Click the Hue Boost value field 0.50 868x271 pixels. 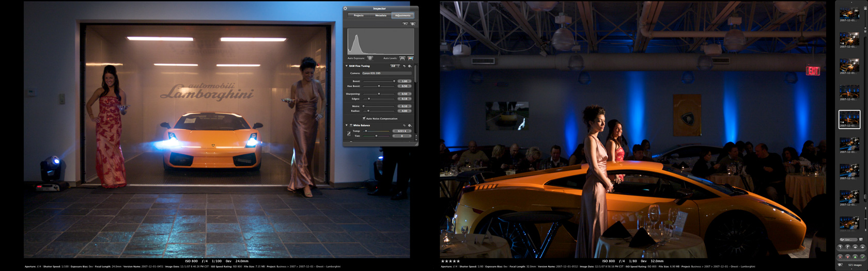405,86
